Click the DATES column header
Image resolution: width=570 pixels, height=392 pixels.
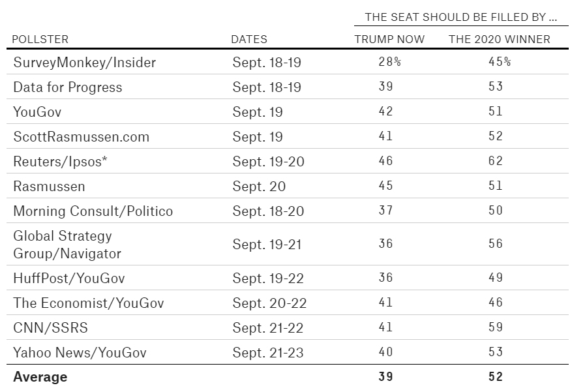[249, 39]
